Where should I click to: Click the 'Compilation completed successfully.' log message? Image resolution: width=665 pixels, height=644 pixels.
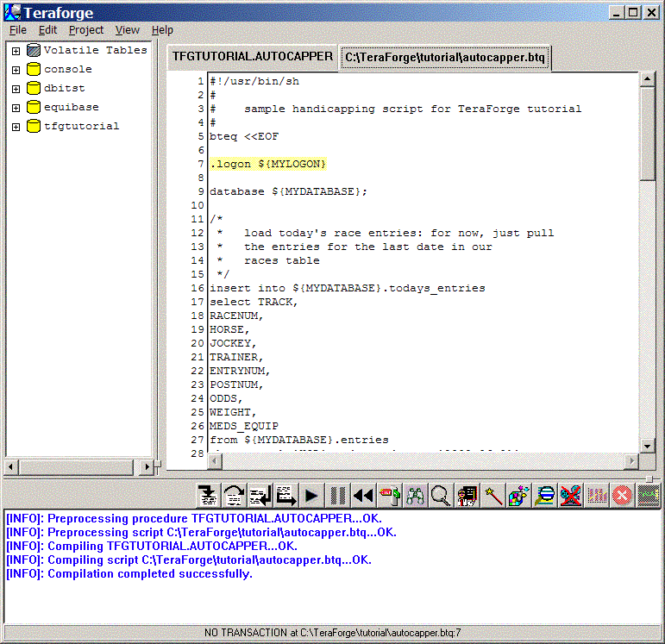(x=150, y=573)
